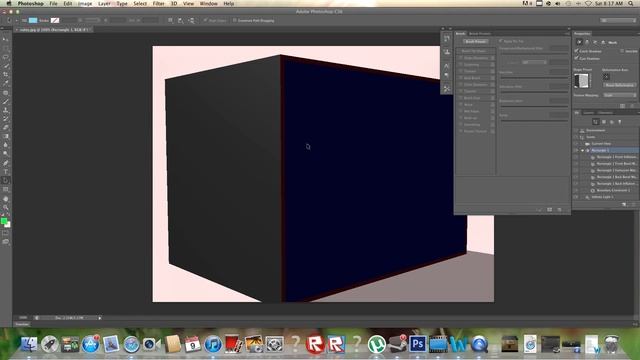Open the Timeline tab
640x360 pixels.
point(22,324)
